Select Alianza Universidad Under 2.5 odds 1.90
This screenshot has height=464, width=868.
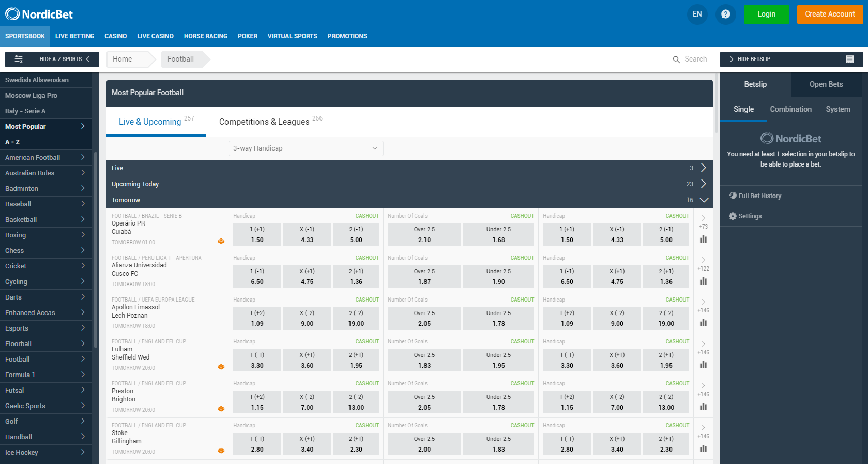point(498,276)
